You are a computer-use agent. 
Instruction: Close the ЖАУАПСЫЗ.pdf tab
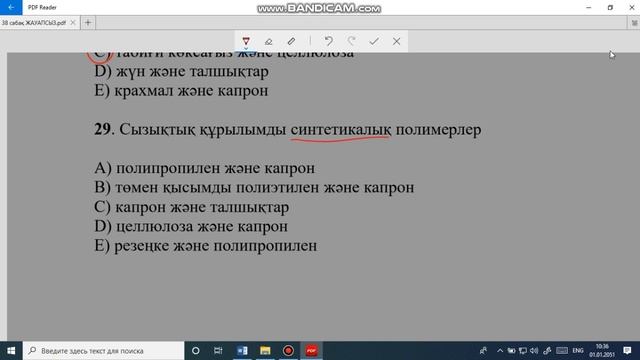[73, 23]
